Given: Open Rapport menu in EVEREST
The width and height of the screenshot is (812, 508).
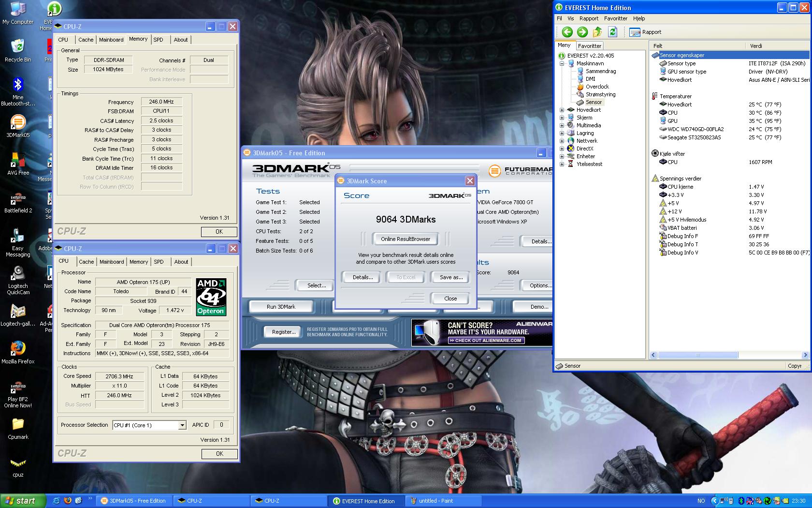Looking at the screenshot, I should pos(589,18).
